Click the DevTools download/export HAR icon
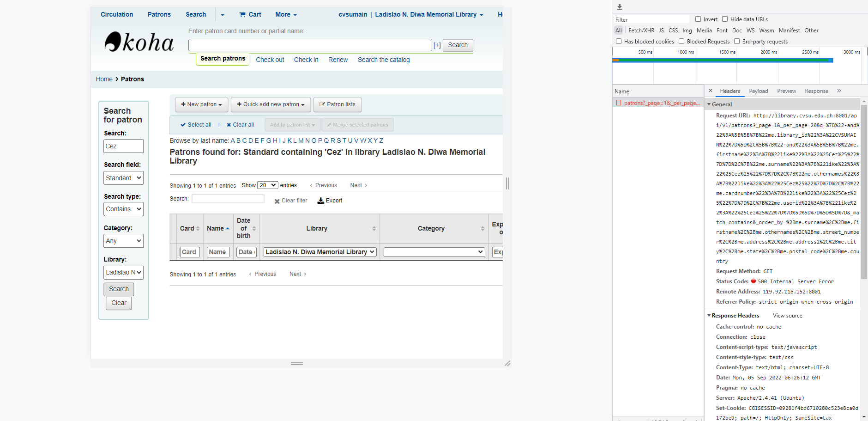The height and width of the screenshot is (421, 868). (x=620, y=7)
